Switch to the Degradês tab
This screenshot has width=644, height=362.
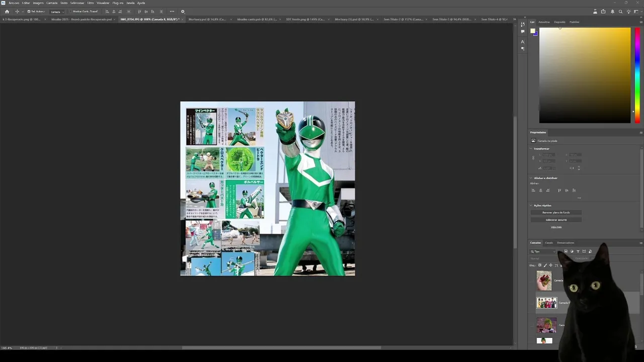tap(559, 22)
